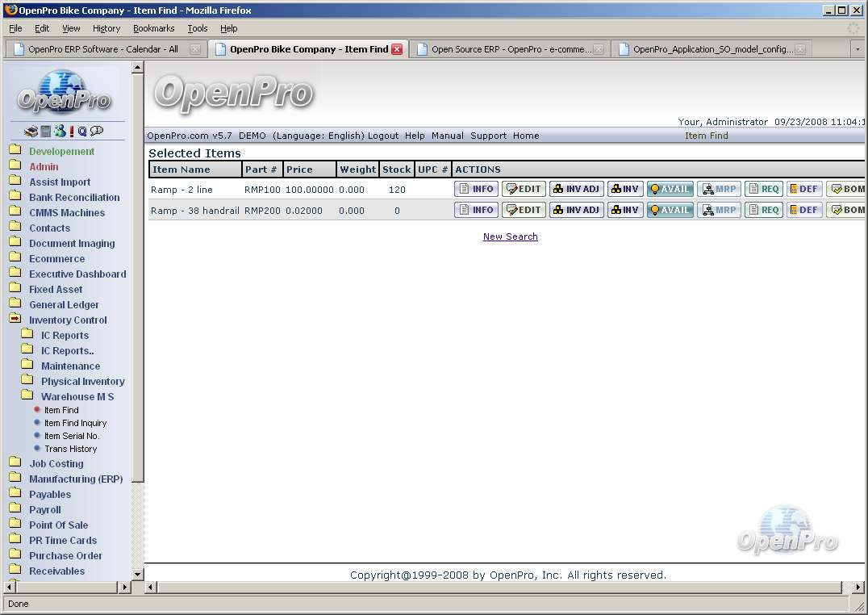Open the calculator icon in sidebar
868x615 pixels.
click(x=46, y=132)
